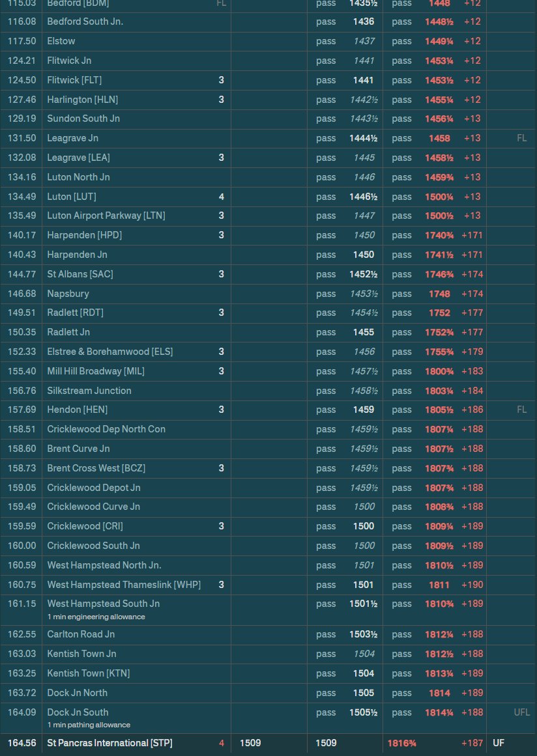
Task: Open the Luton [LUT] station
Action: pyautogui.click(x=72, y=197)
